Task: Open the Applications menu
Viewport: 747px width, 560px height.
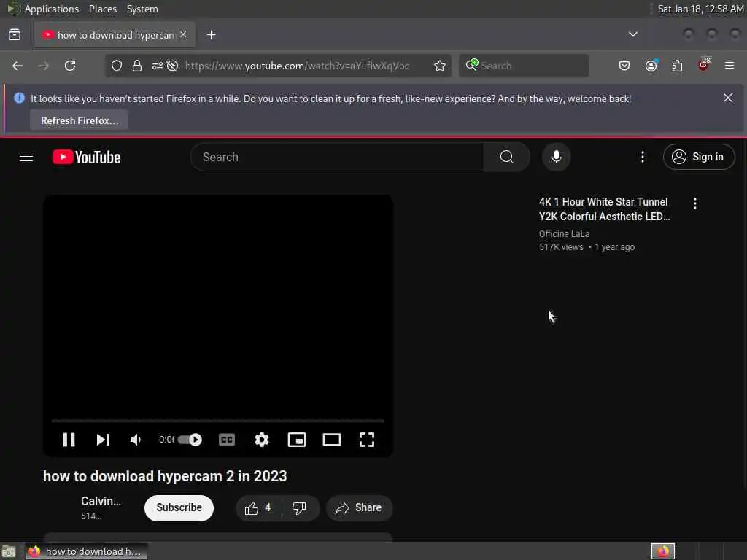Action: (52, 9)
